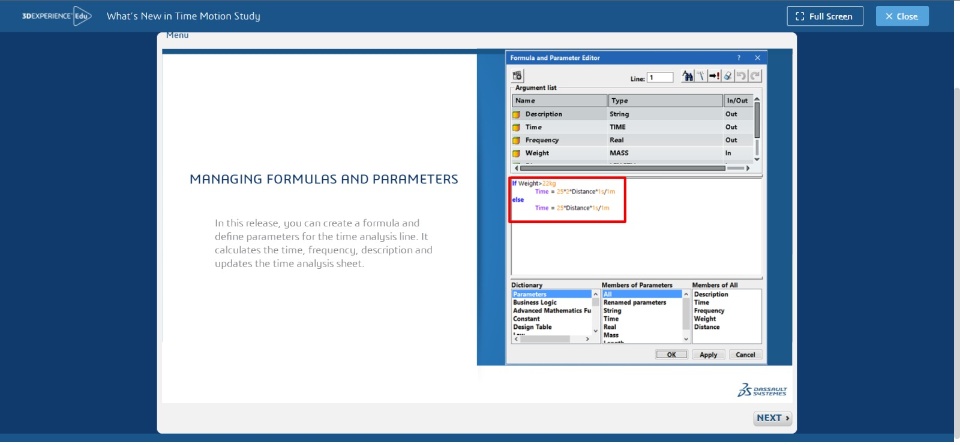Select Description in Members of All
The image size is (960, 445).
coord(711,294)
